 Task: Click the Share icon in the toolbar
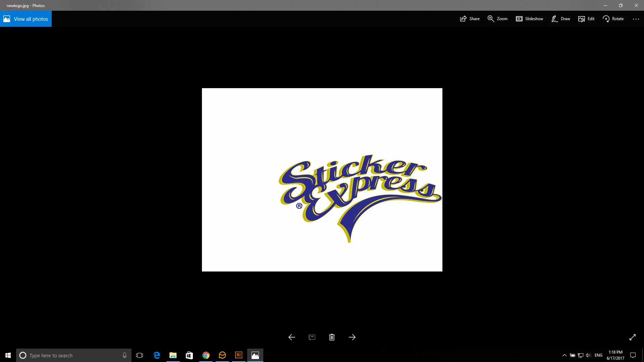click(470, 19)
